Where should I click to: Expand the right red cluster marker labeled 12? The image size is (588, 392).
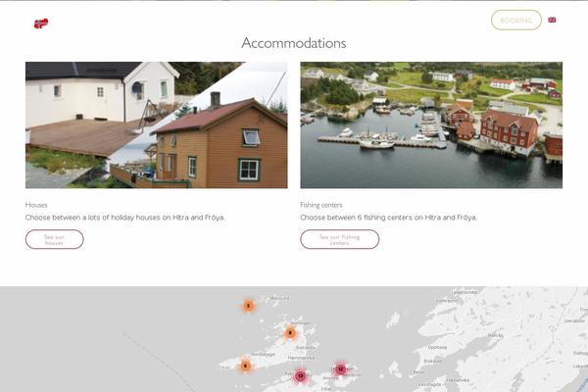click(x=340, y=369)
